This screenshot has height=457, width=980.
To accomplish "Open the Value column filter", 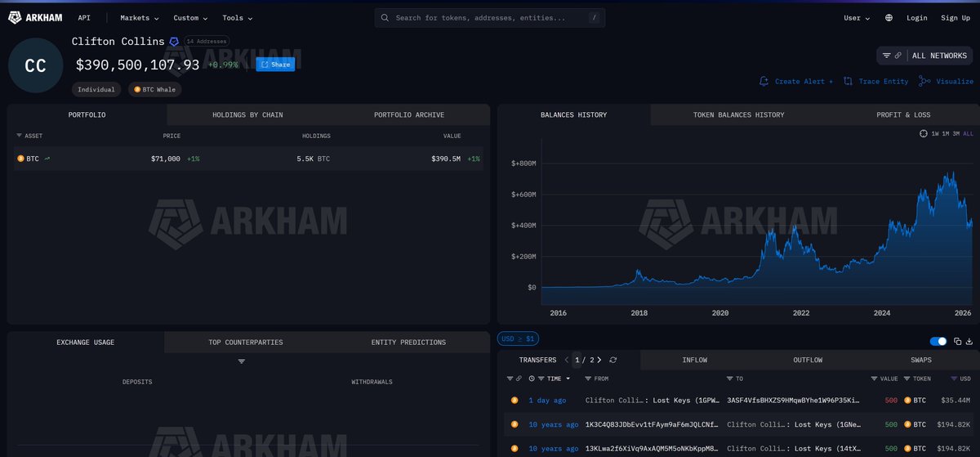I will tap(874, 379).
